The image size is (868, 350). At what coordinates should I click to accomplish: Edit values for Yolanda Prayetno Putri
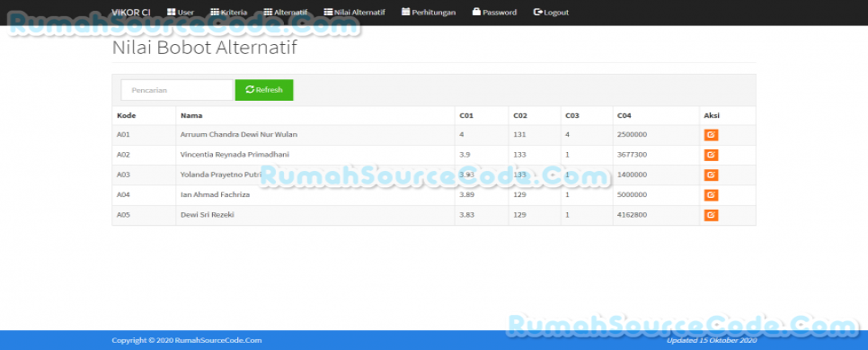click(x=711, y=175)
